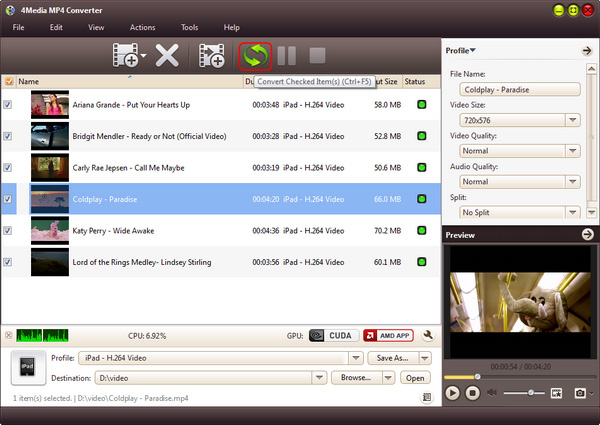Image resolution: width=600 pixels, height=425 pixels.
Task: Click the CUDA GPU button
Action: pyautogui.click(x=334, y=335)
